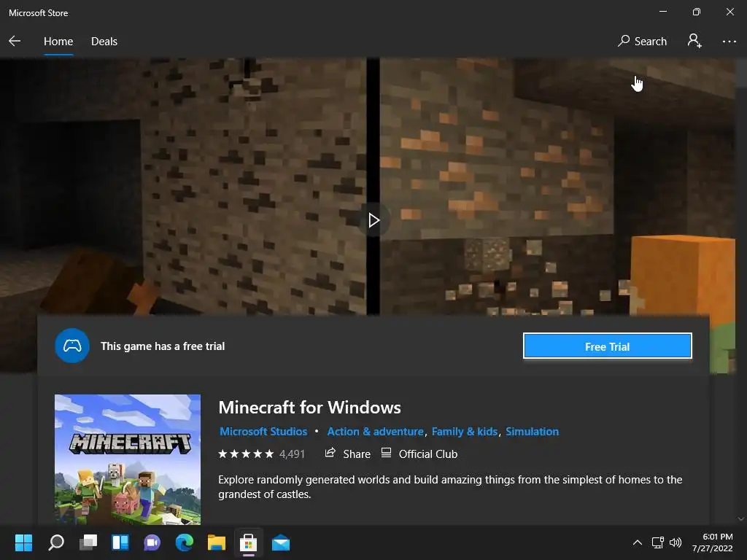This screenshot has height=560, width=747.
Task: Open taskbar search
Action: pyautogui.click(x=56, y=542)
